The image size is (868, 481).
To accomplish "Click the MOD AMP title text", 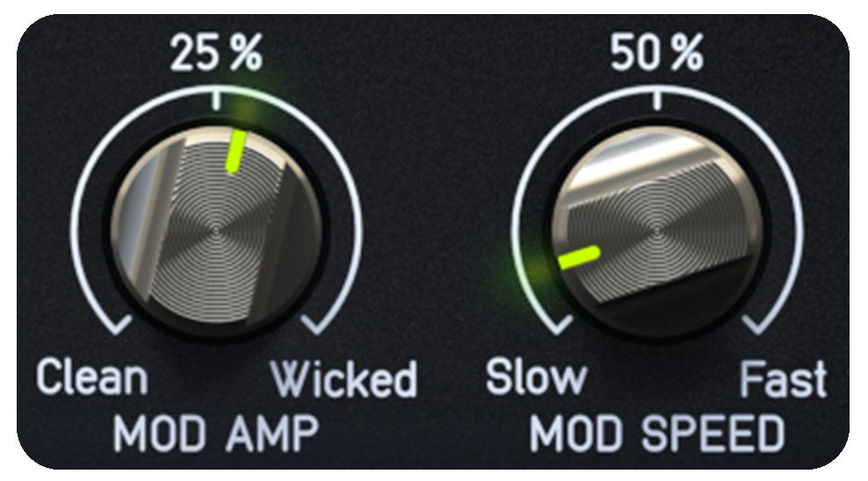I will tap(216, 434).
